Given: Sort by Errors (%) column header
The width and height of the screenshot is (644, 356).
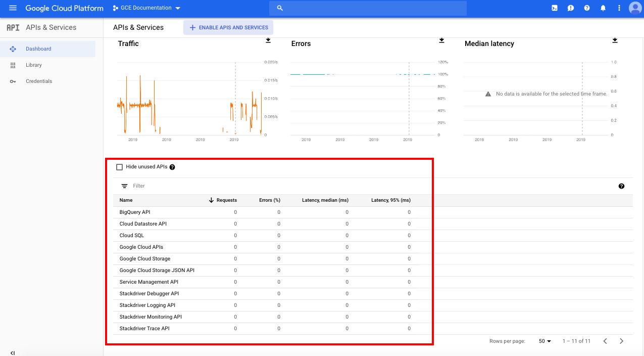Looking at the screenshot, I should (270, 200).
